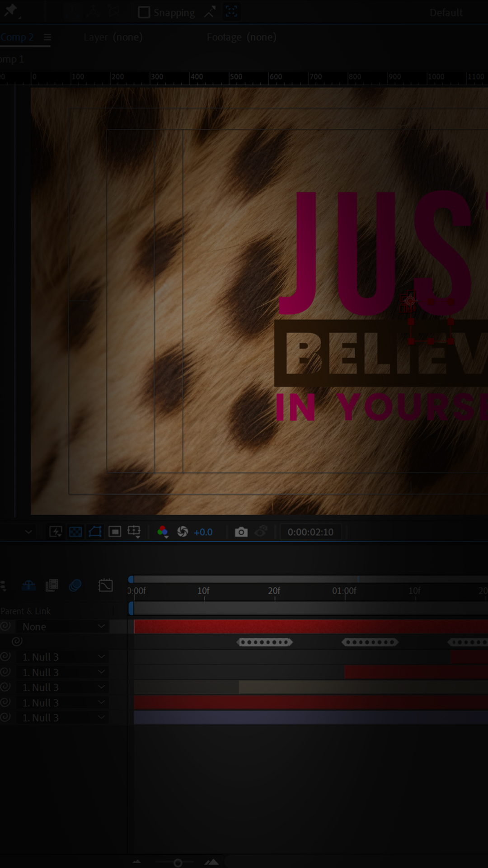The width and height of the screenshot is (488, 868).
Task: Open the Graph Editor
Action: coord(105,585)
